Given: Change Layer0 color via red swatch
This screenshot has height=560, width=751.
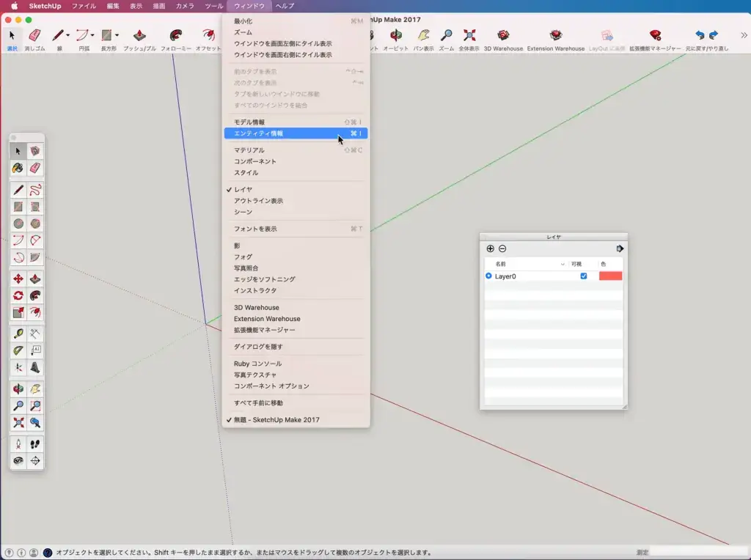Looking at the screenshot, I should pos(610,276).
